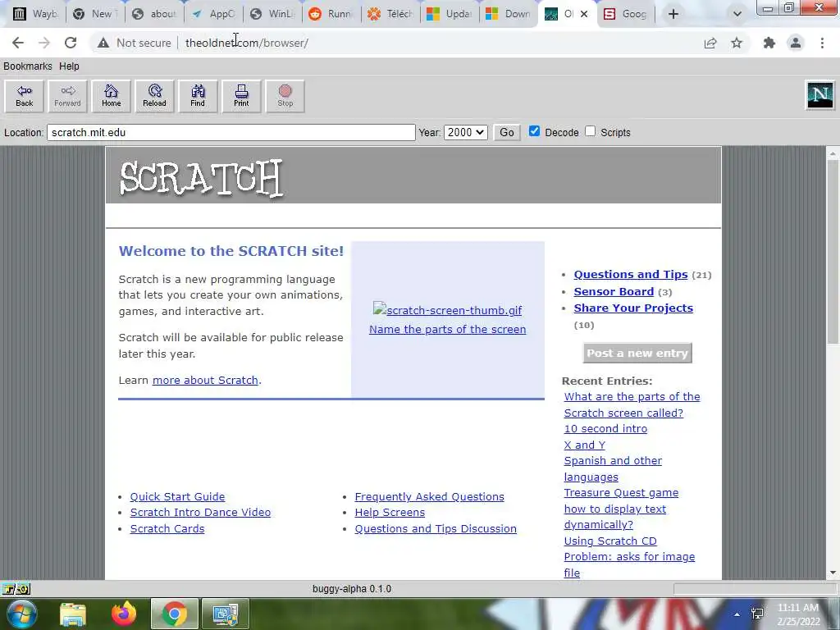Open the 10 second intro entry
The width and height of the screenshot is (840, 630).
pos(605,428)
